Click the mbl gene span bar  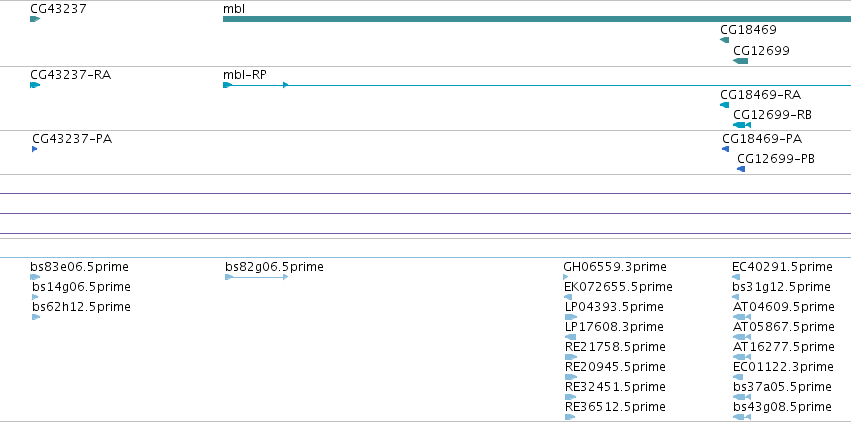537,19
